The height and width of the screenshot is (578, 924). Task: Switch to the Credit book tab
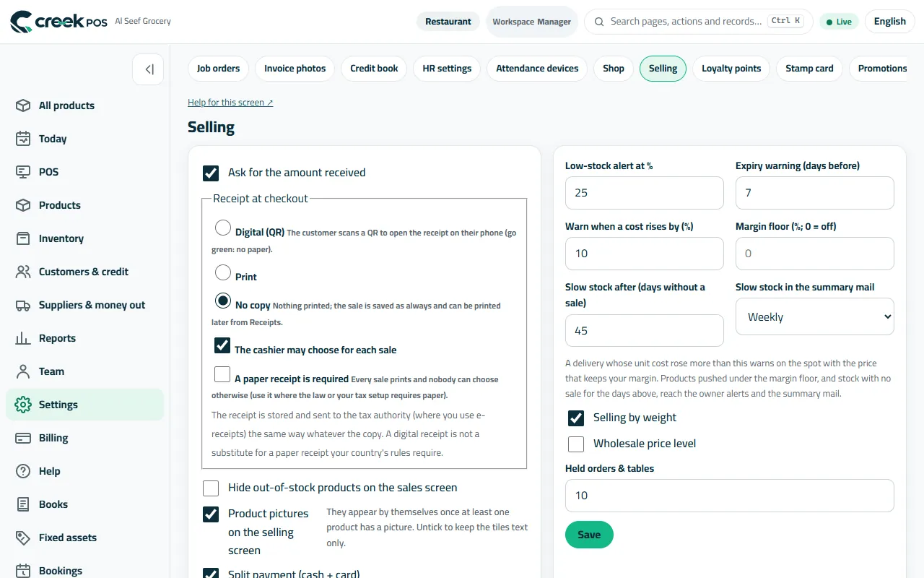coord(374,69)
